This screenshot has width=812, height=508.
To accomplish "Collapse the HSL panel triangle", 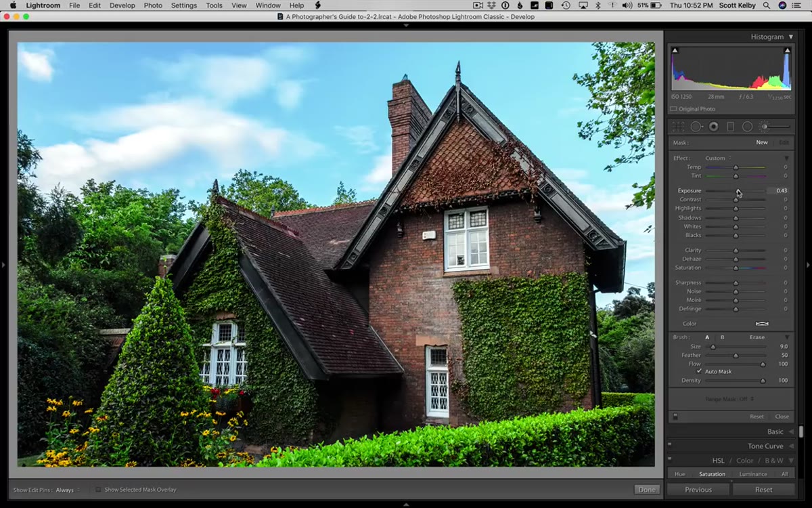I will pos(791,461).
